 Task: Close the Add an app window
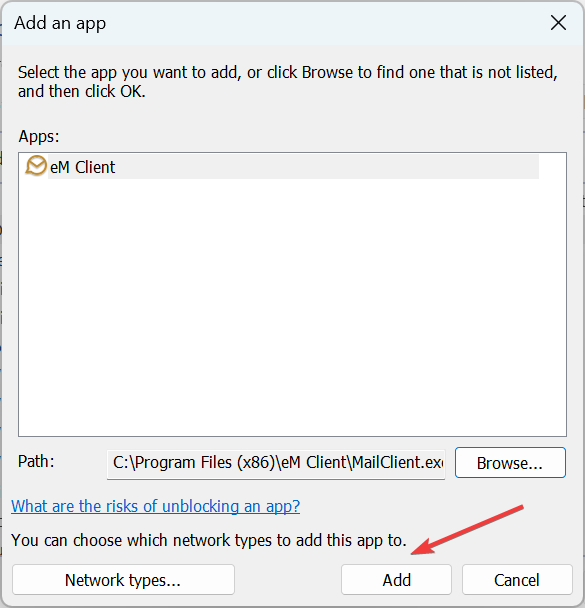[x=558, y=23]
